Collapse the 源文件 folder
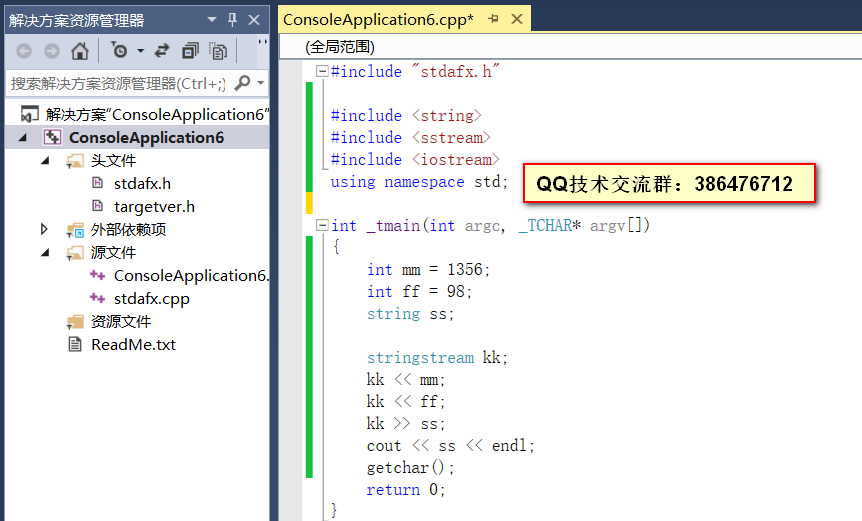Viewport: 862px width, 521px height. click(46, 252)
